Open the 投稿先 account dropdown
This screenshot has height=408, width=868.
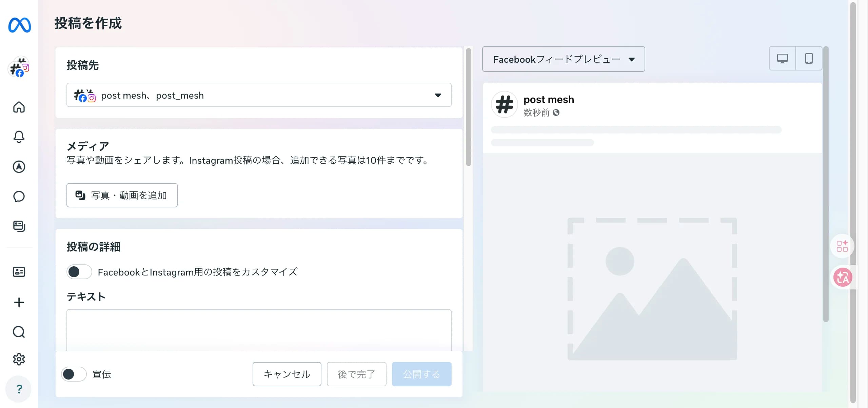pyautogui.click(x=259, y=95)
